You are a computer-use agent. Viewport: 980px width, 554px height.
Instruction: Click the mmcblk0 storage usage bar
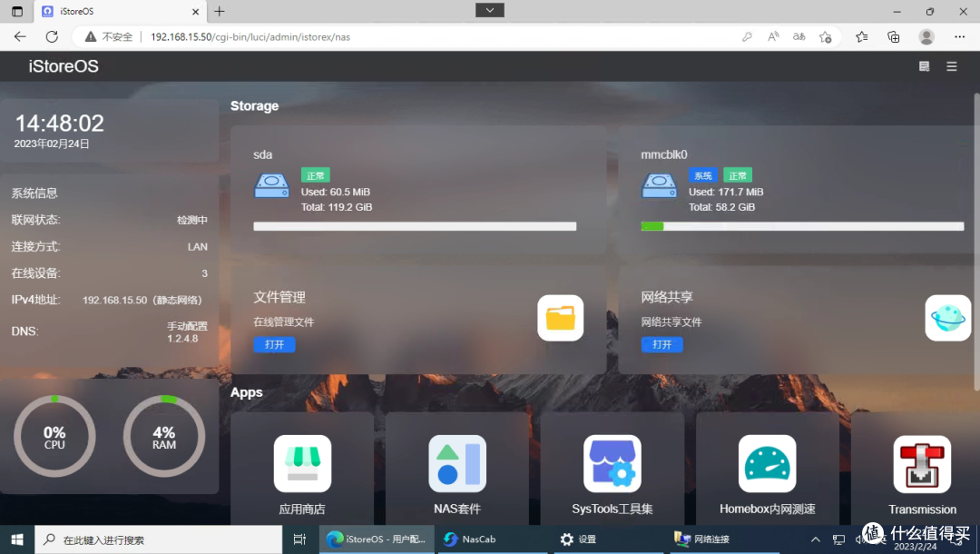point(801,225)
